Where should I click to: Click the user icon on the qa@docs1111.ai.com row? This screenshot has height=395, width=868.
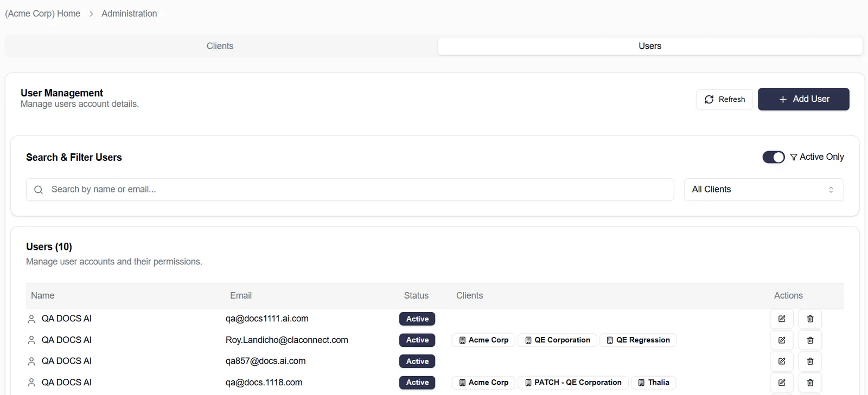[31, 319]
